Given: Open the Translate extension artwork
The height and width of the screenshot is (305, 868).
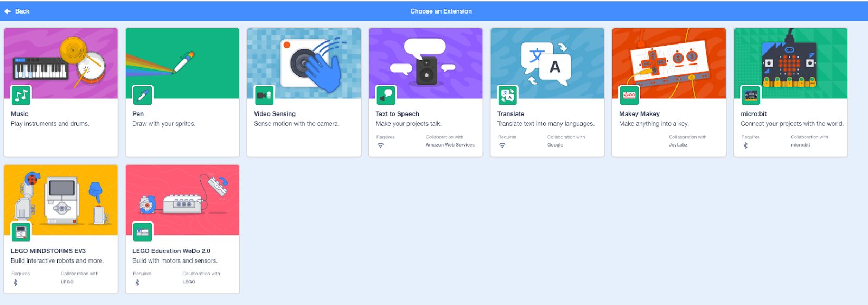Looking at the screenshot, I should pos(547,63).
